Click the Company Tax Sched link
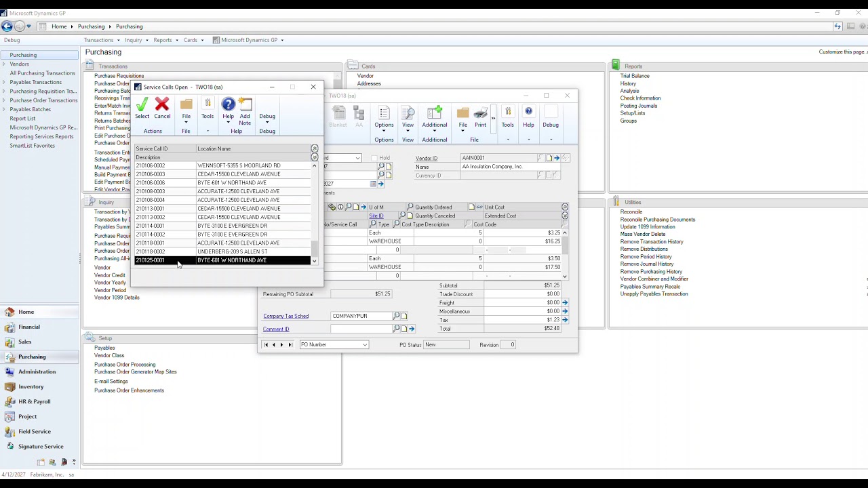Image resolution: width=868 pixels, height=488 pixels. point(285,316)
